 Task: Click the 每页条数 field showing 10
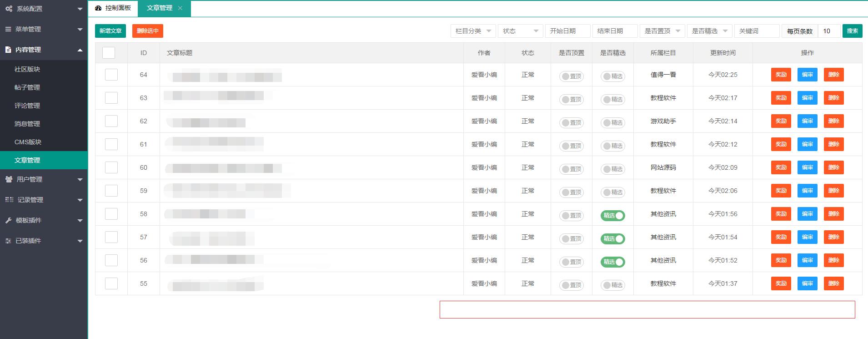[x=829, y=31]
